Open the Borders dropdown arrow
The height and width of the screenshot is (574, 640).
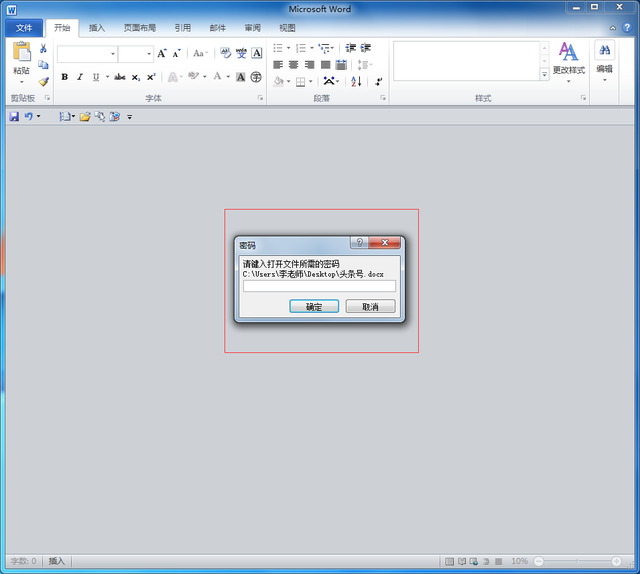click(x=311, y=81)
